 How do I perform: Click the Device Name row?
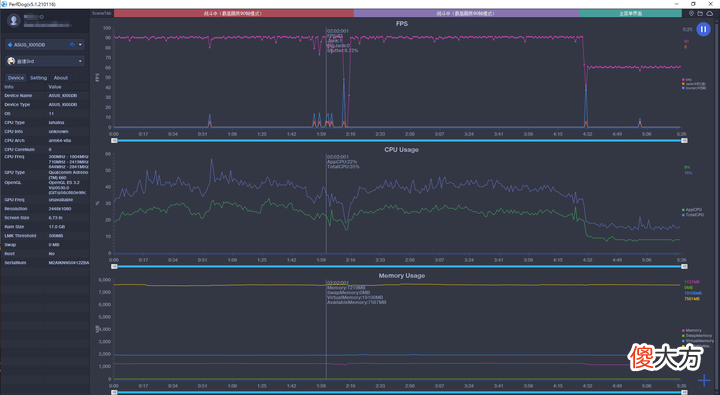pyautogui.click(x=45, y=96)
